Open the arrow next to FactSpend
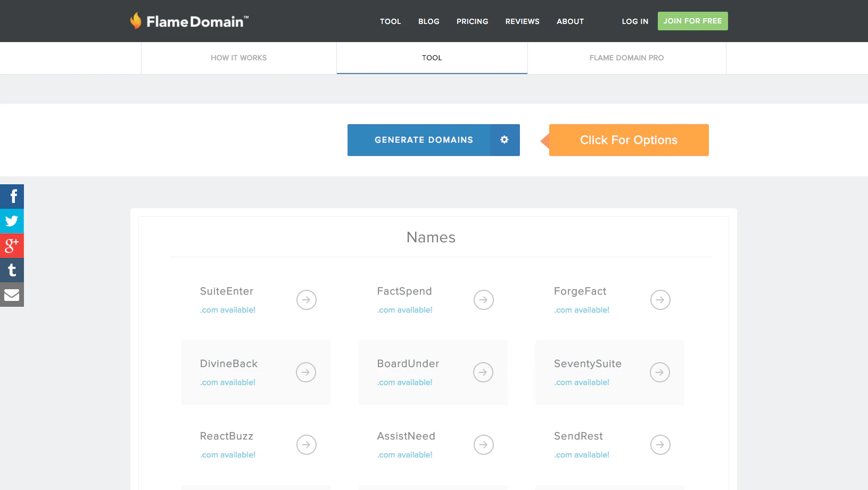The width and height of the screenshot is (868, 490). pos(484,300)
